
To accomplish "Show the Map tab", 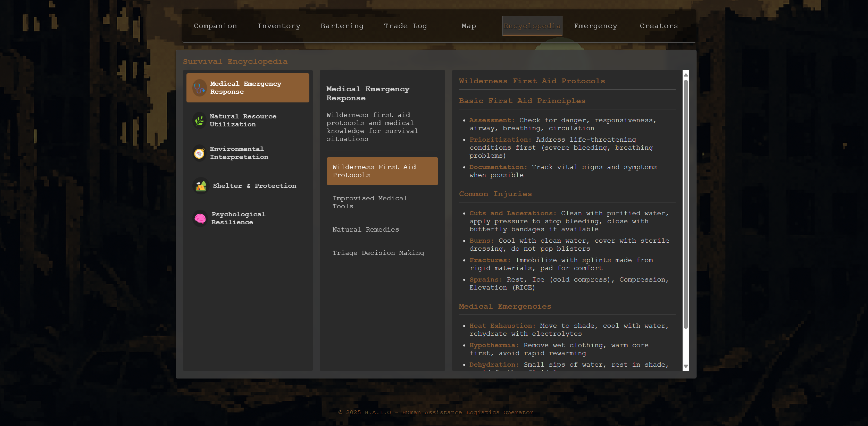I will 469,26.
